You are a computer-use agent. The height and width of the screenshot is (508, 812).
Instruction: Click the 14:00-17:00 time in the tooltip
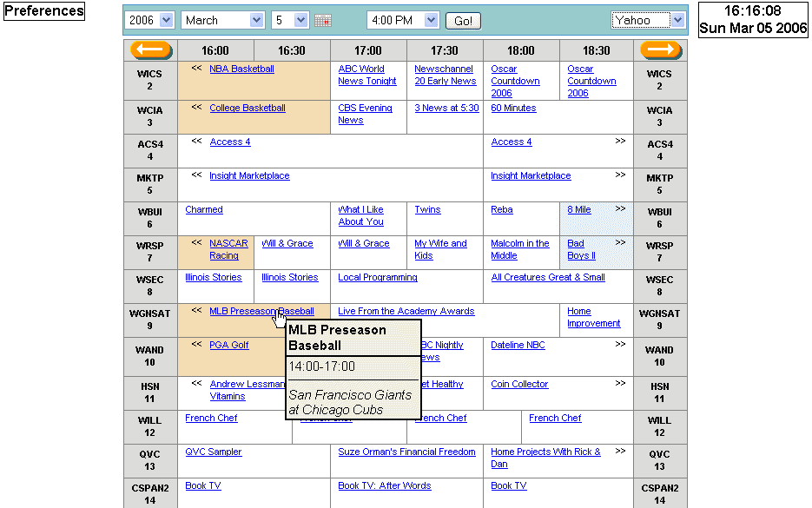click(x=321, y=366)
